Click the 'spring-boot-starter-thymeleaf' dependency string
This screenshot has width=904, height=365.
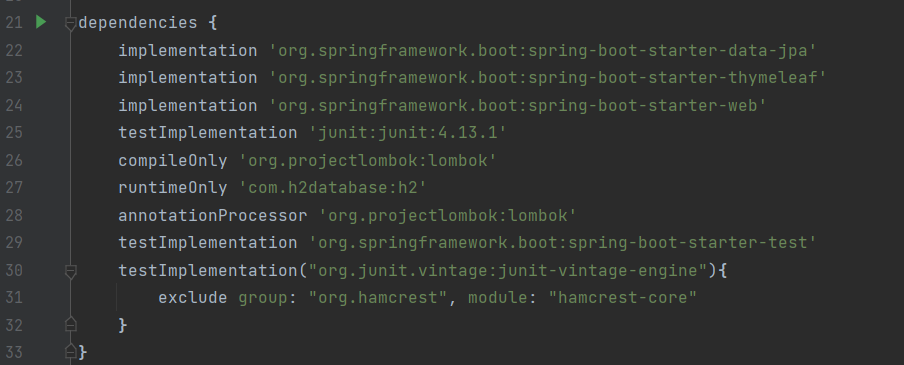548,78
